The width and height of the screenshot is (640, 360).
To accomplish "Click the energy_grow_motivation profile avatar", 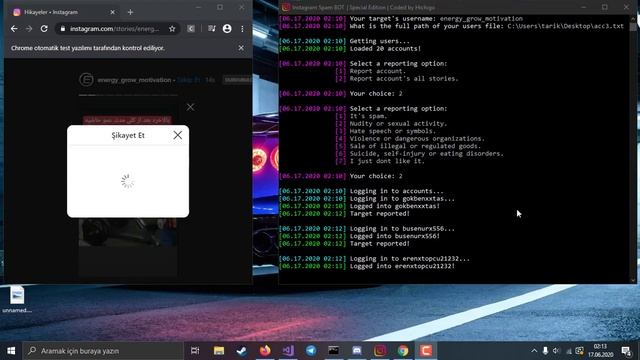I will (86, 80).
